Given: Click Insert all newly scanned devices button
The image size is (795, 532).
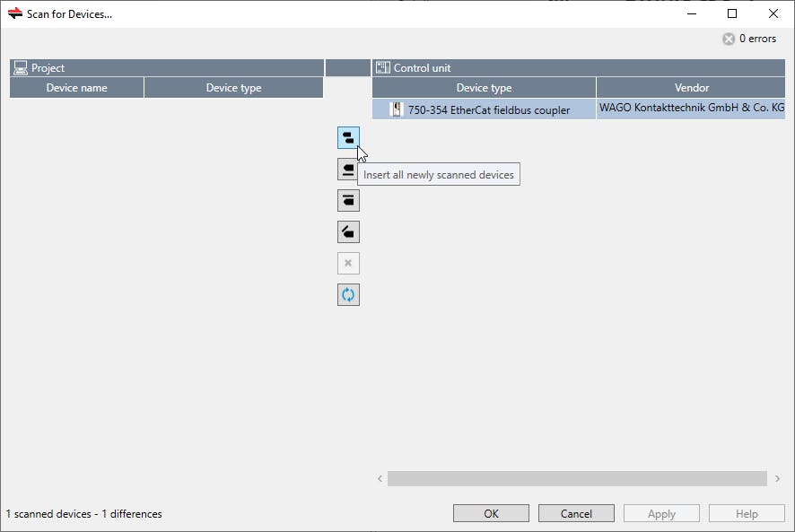Looking at the screenshot, I should pyautogui.click(x=348, y=138).
